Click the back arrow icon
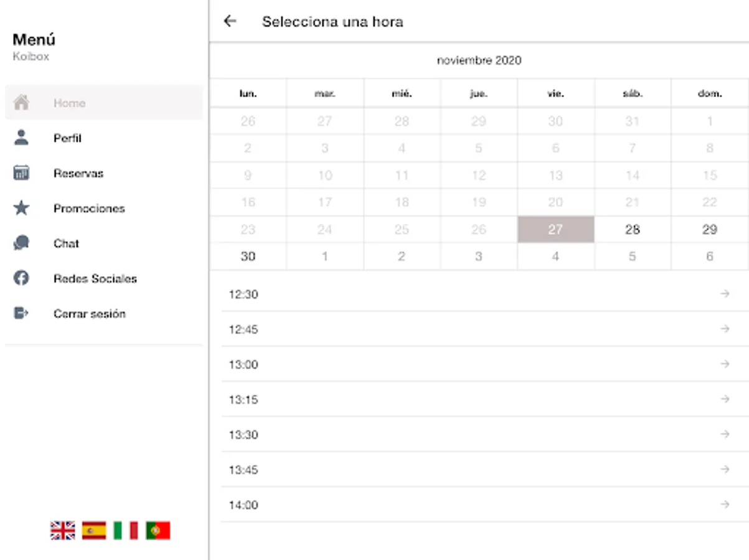Image resolution: width=749 pixels, height=560 pixels. click(230, 22)
